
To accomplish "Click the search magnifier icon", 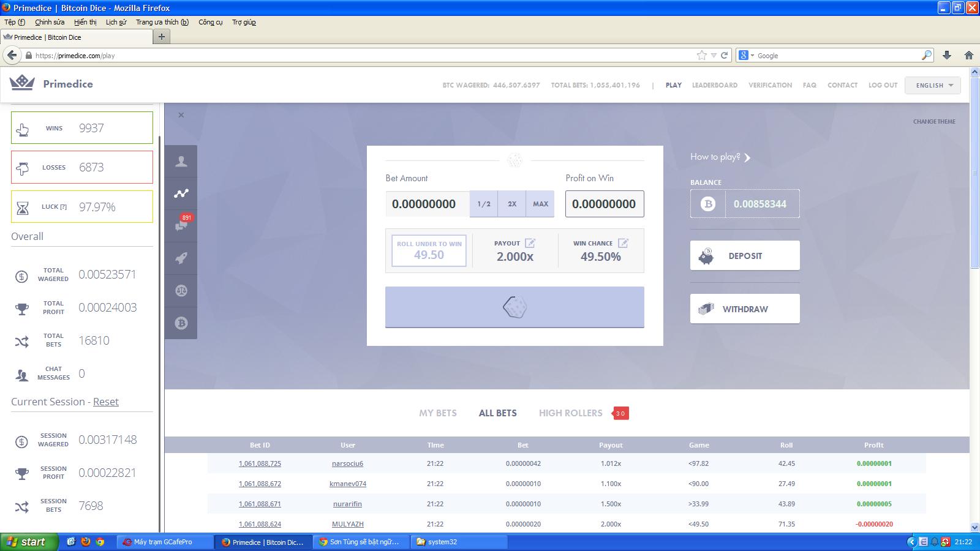I will point(927,55).
